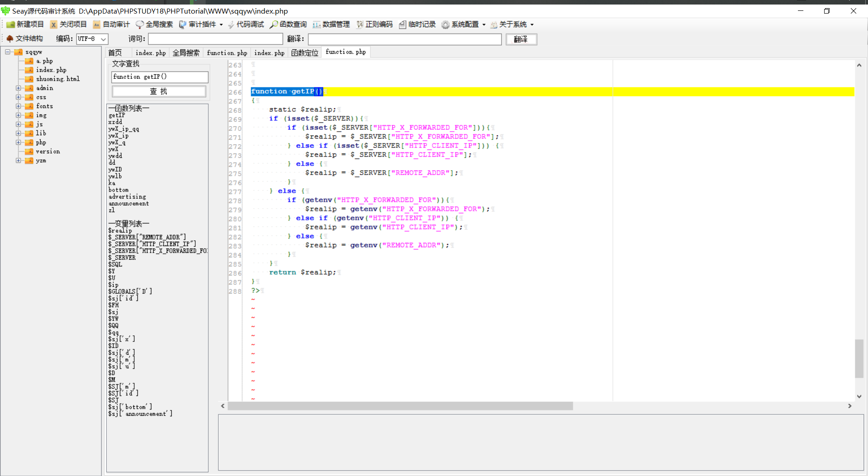
Task: Expand the css folder node
Action: (x=18, y=97)
